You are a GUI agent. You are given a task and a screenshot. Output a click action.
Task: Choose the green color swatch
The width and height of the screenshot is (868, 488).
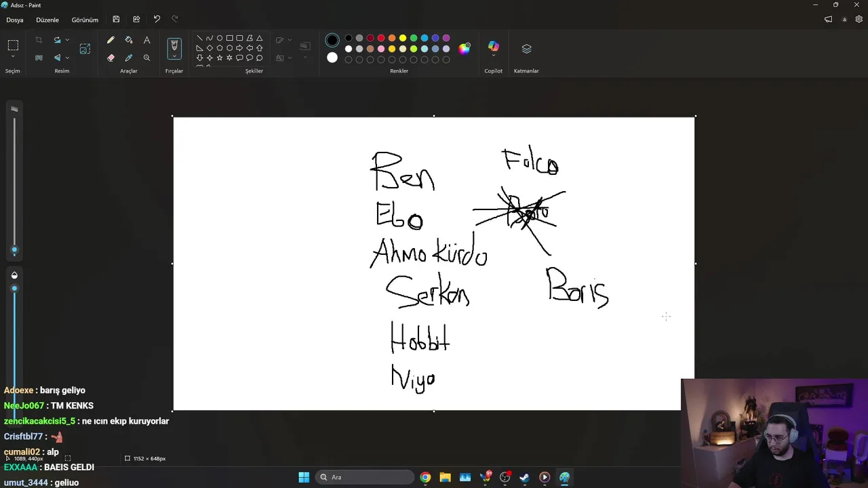tap(414, 38)
